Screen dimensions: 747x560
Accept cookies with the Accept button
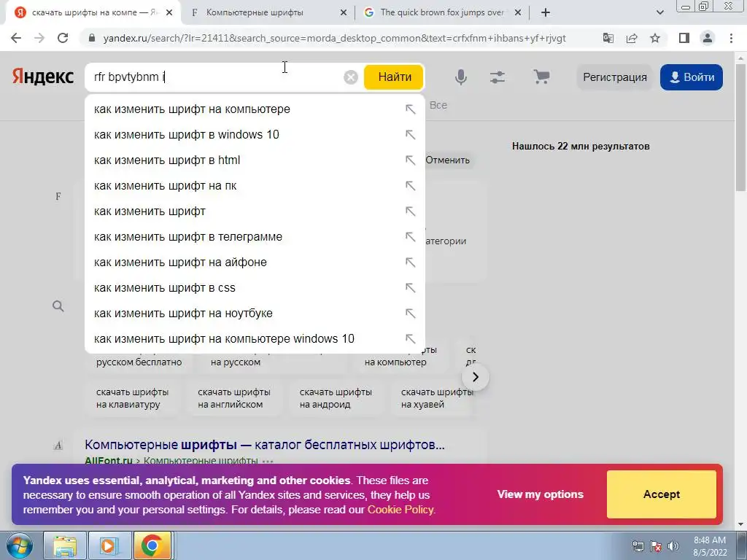point(661,494)
